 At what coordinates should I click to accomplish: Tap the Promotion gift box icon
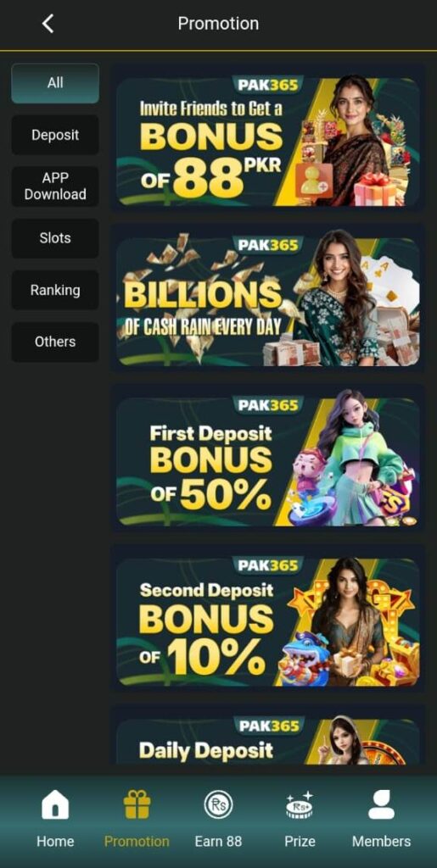[x=137, y=804]
